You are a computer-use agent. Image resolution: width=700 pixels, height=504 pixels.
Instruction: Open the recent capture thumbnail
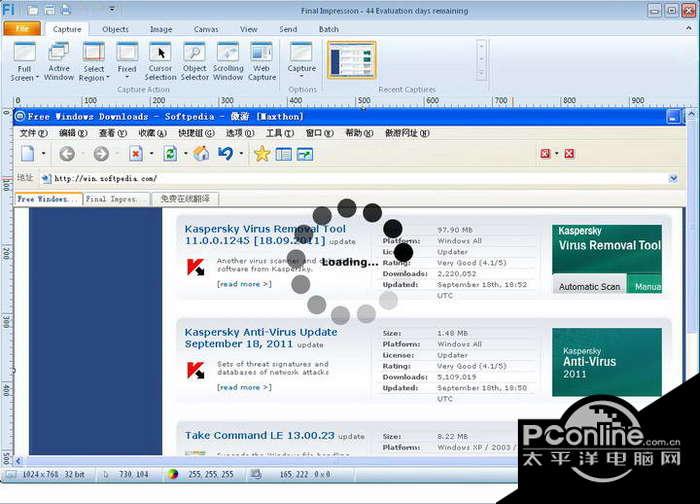pos(352,60)
